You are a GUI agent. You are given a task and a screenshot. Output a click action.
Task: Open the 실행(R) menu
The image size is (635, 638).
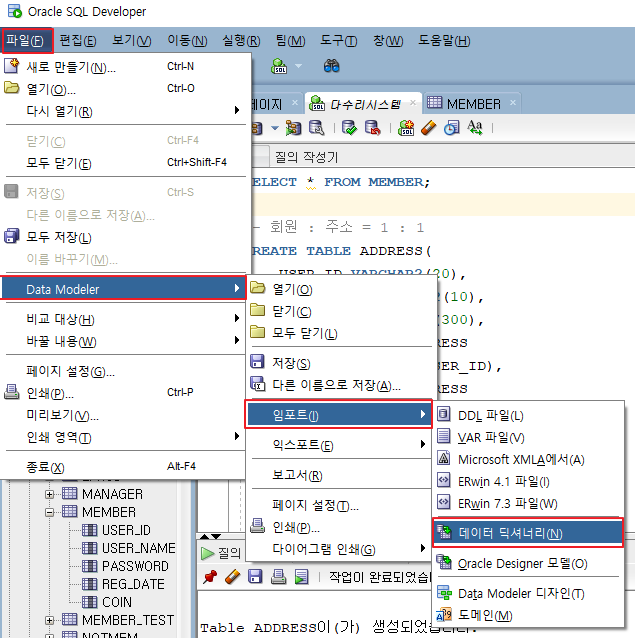tap(241, 41)
